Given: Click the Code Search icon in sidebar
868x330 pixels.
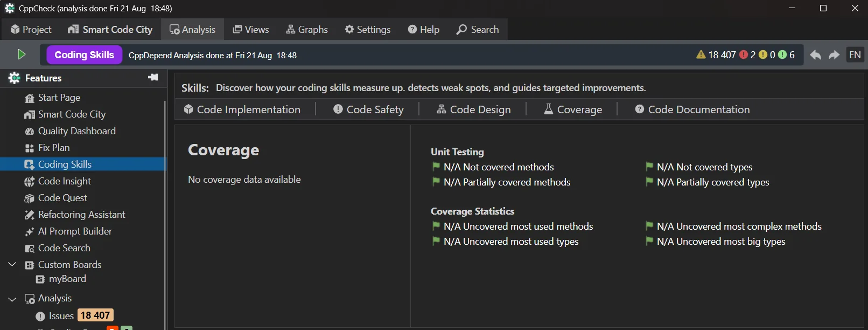Looking at the screenshot, I should pyautogui.click(x=30, y=249).
